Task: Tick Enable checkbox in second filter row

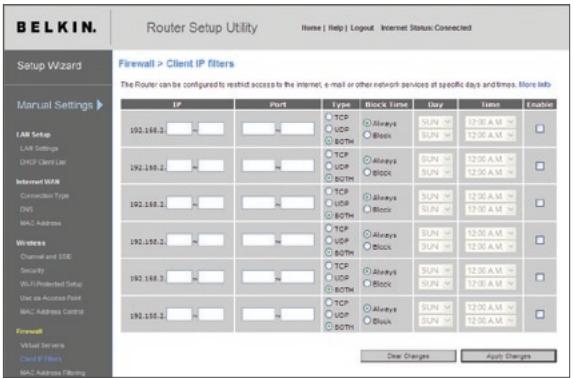Action: tap(540, 166)
